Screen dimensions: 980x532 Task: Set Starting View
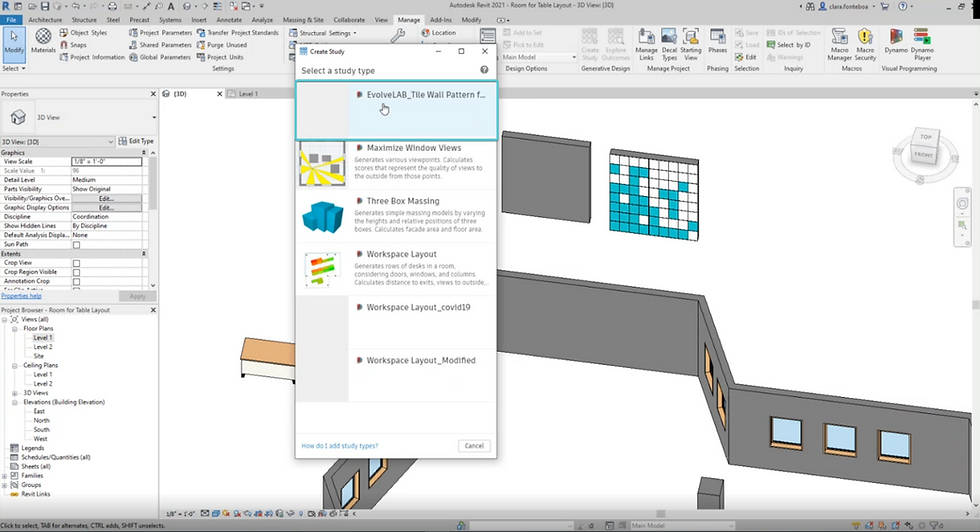(x=691, y=44)
